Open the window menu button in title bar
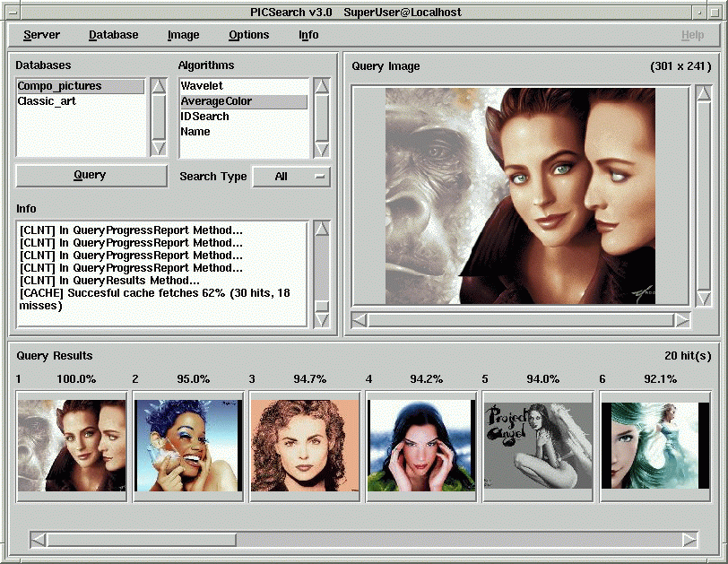 point(13,13)
